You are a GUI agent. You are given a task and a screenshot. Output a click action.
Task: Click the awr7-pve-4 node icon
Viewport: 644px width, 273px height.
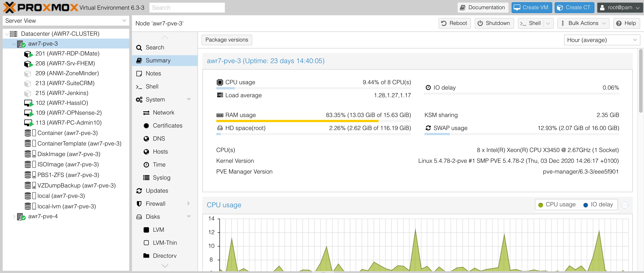(21, 216)
